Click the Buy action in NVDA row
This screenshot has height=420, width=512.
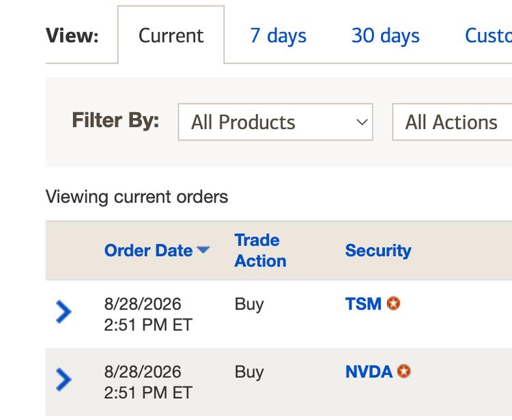249,372
